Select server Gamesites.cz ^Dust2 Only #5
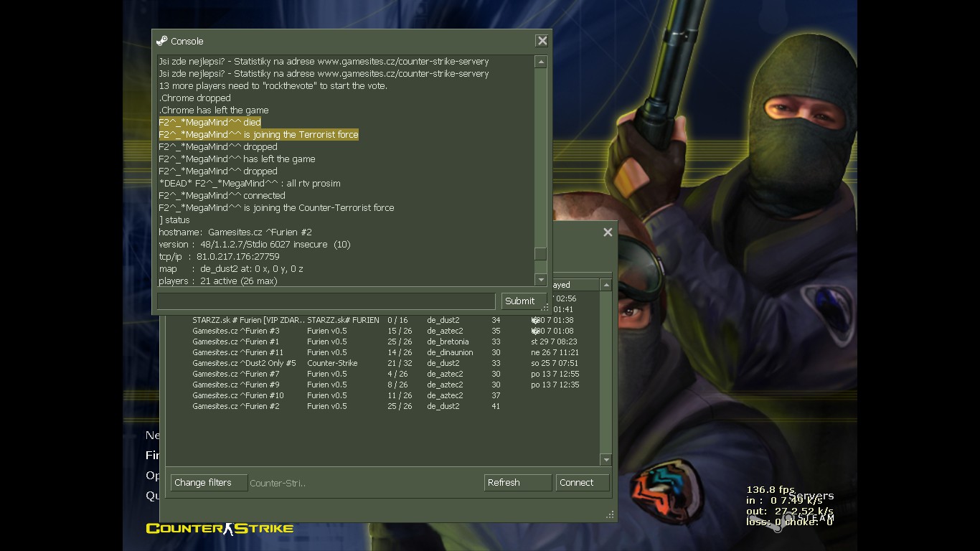The width and height of the screenshot is (980, 551). (383, 363)
